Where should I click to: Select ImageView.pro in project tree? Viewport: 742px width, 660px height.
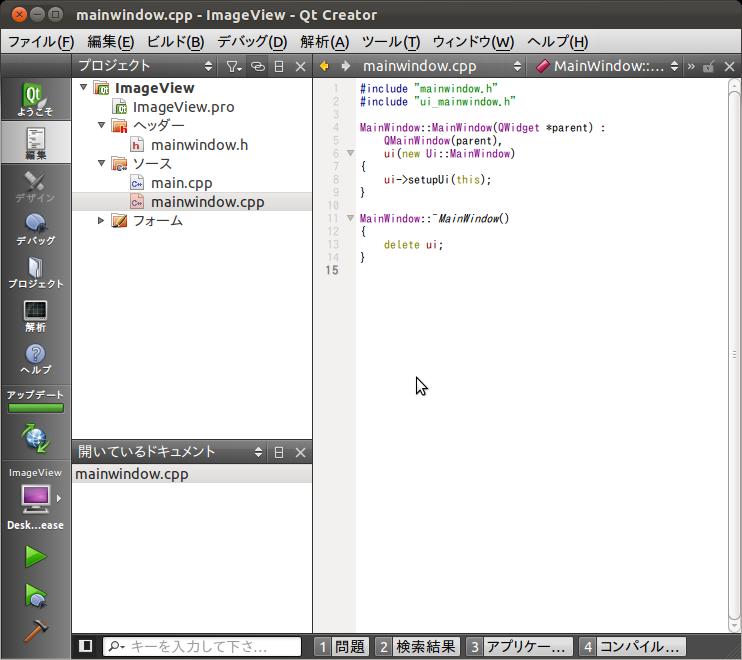(x=184, y=107)
